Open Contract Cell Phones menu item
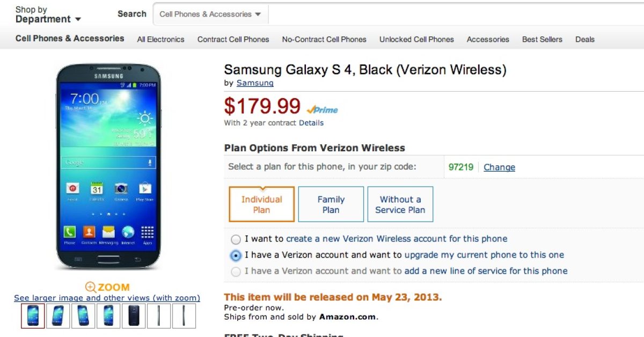 (233, 39)
